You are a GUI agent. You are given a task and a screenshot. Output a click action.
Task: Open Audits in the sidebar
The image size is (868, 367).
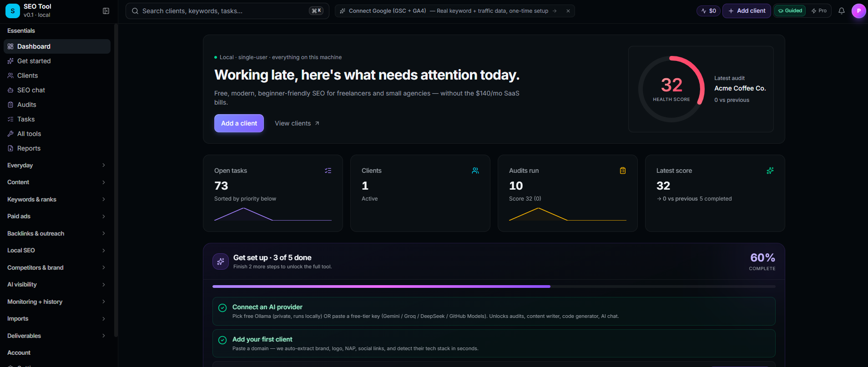point(57,105)
